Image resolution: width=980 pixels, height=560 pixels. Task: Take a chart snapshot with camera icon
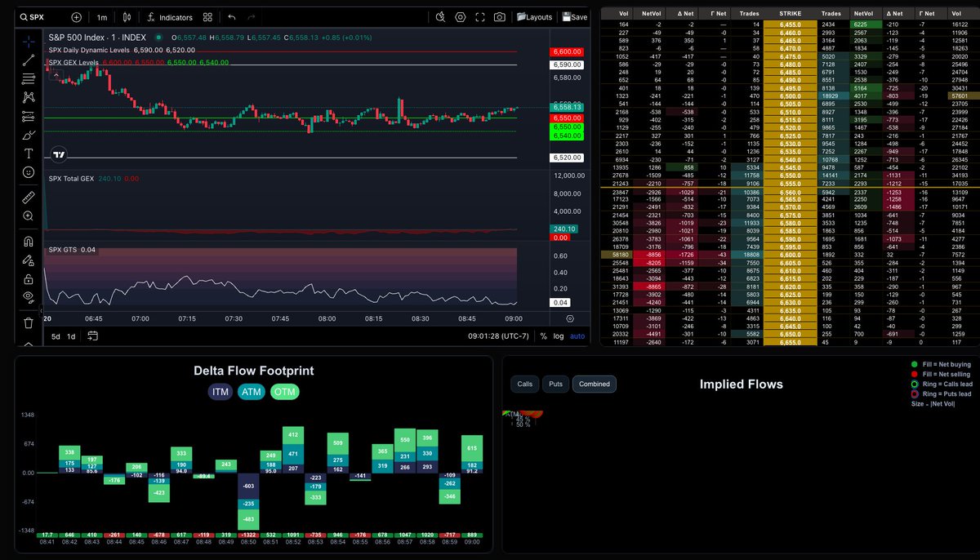[x=499, y=17]
